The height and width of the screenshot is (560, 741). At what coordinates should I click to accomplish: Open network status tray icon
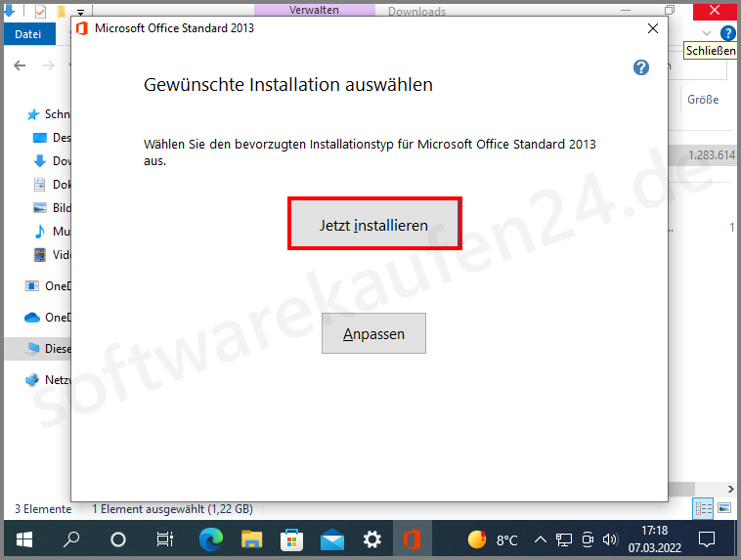(563, 539)
